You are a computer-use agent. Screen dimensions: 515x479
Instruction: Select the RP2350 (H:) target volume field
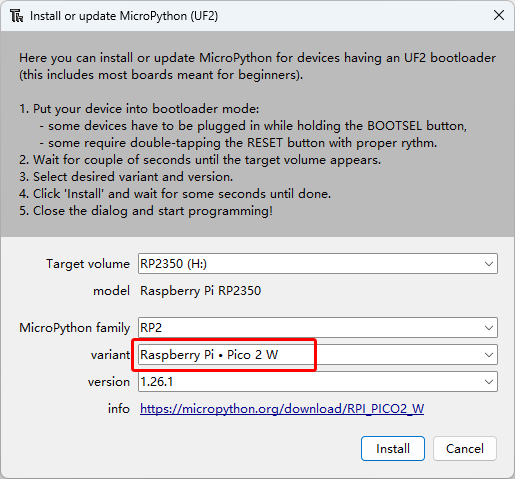click(x=318, y=264)
